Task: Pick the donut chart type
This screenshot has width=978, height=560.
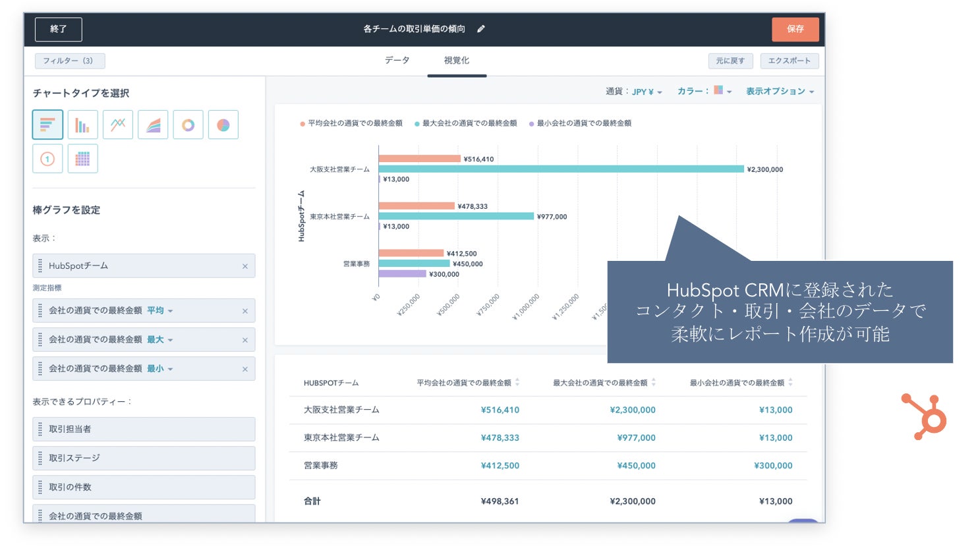Action: (188, 125)
